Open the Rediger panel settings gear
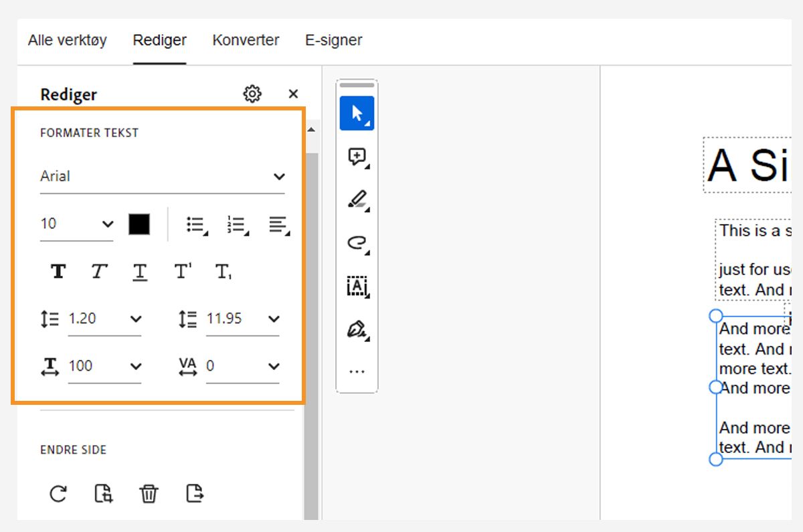 click(x=252, y=94)
